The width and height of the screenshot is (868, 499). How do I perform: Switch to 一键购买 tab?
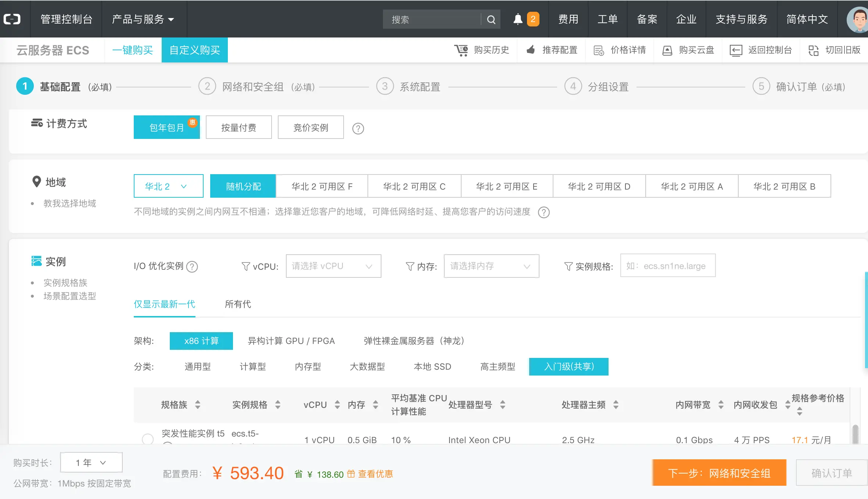(133, 50)
